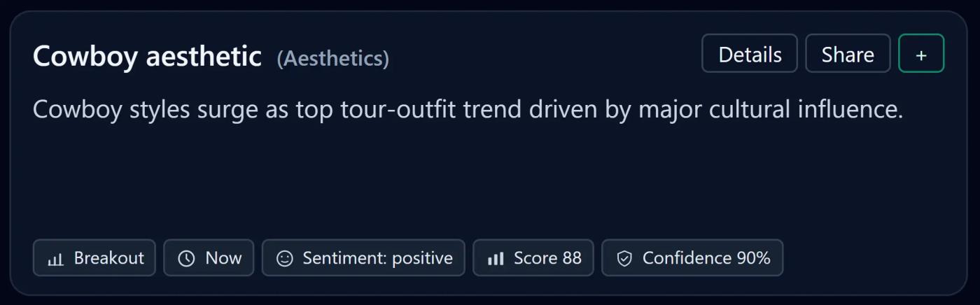Select the Breakout badge label
Image resolution: width=980 pixels, height=305 pixels.
click(x=108, y=258)
